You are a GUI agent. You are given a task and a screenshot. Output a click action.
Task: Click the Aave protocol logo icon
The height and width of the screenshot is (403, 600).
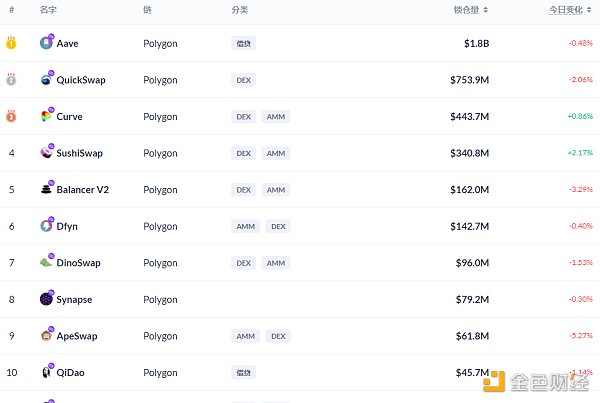[x=46, y=42]
